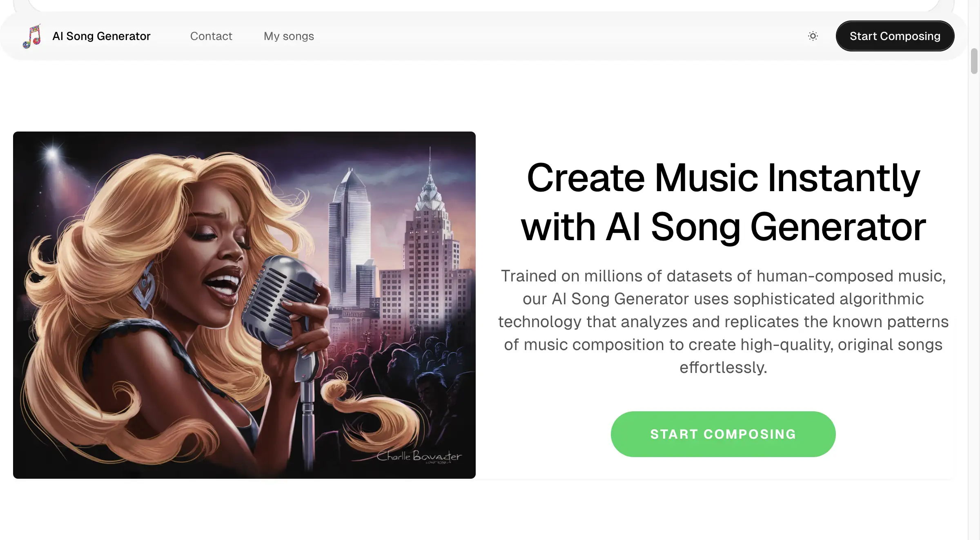Select the musical note beside AI Song Generator
Image resolution: width=980 pixels, height=540 pixels.
[31, 36]
